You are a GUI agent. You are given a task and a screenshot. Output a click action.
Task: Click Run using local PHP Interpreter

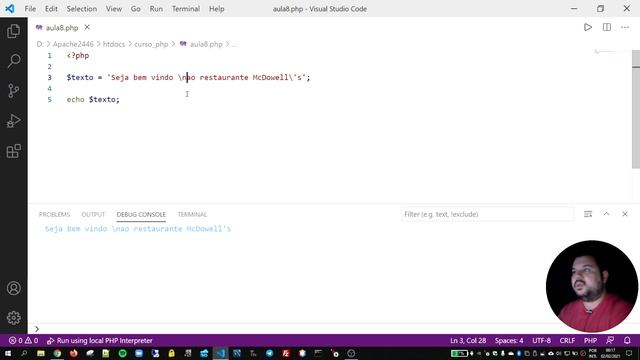100,340
